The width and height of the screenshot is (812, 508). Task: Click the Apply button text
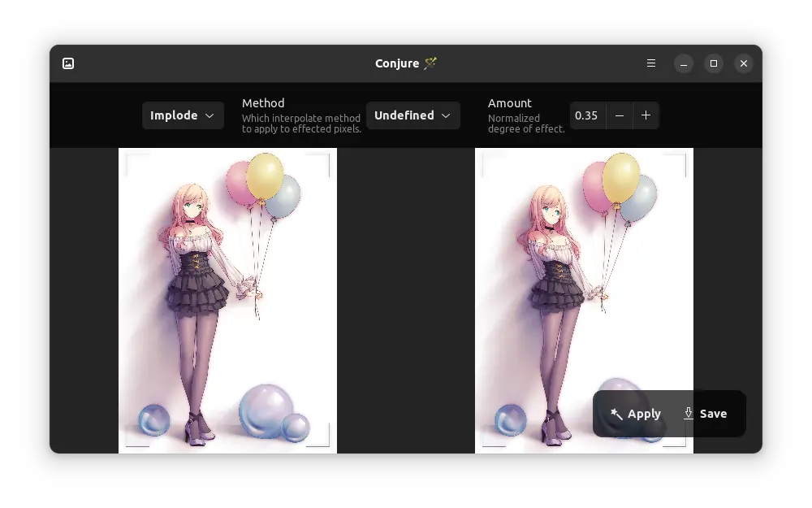coord(644,414)
